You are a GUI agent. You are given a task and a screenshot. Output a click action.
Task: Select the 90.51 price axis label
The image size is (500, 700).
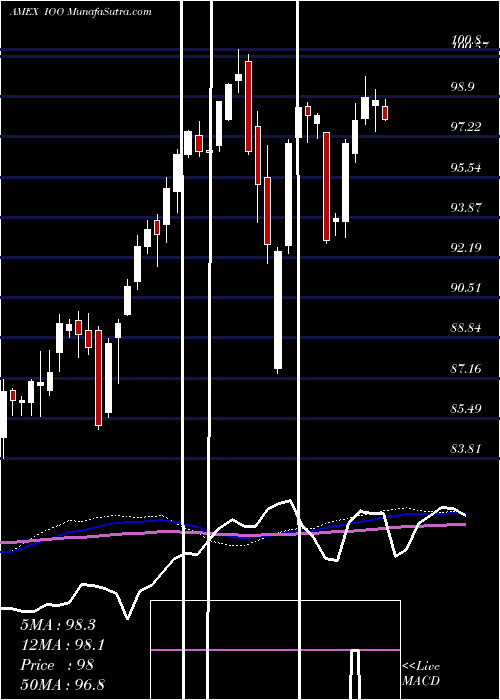click(466, 288)
